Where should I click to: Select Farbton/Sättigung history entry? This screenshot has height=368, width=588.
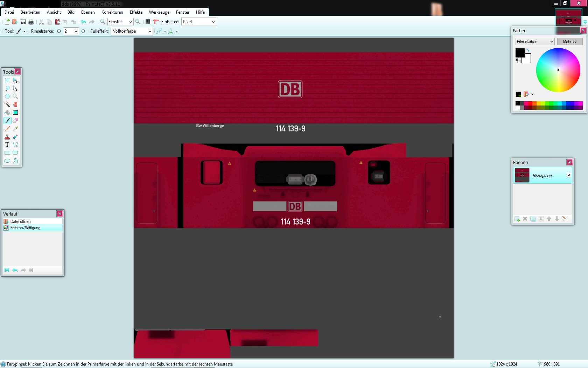tap(33, 228)
